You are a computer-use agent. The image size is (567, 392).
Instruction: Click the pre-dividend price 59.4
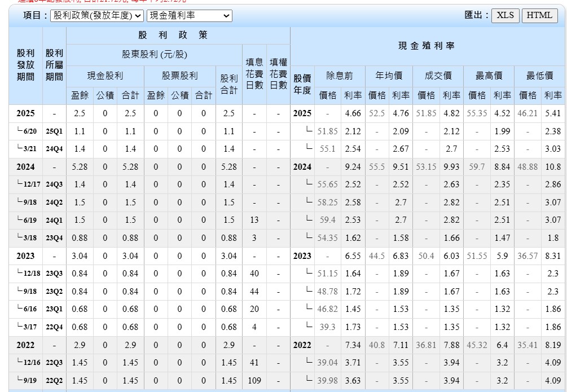(328, 220)
